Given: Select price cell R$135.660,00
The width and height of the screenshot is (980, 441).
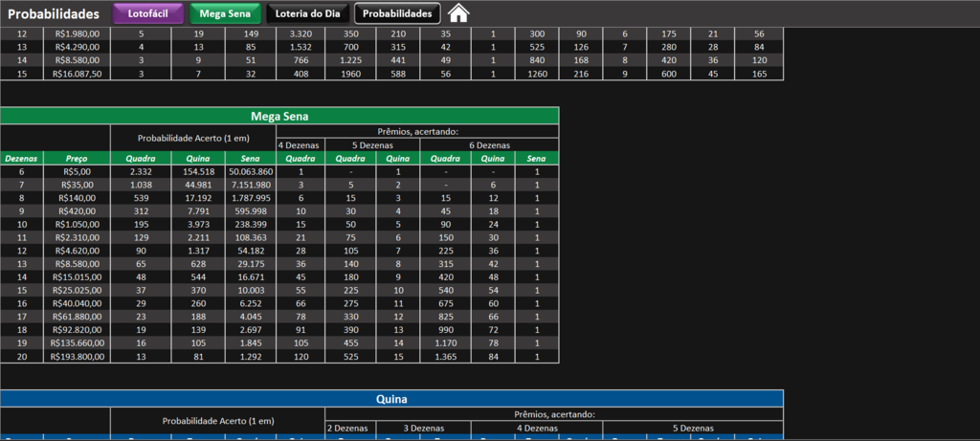Looking at the screenshot, I should [78, 342].
